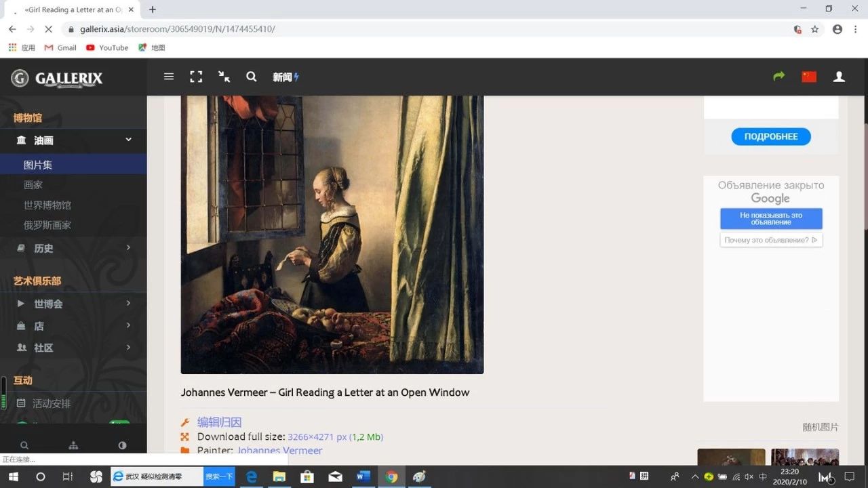The image size is (868, 488).
Task: Open language selector China flag icon
Action: tap(809, 77)
